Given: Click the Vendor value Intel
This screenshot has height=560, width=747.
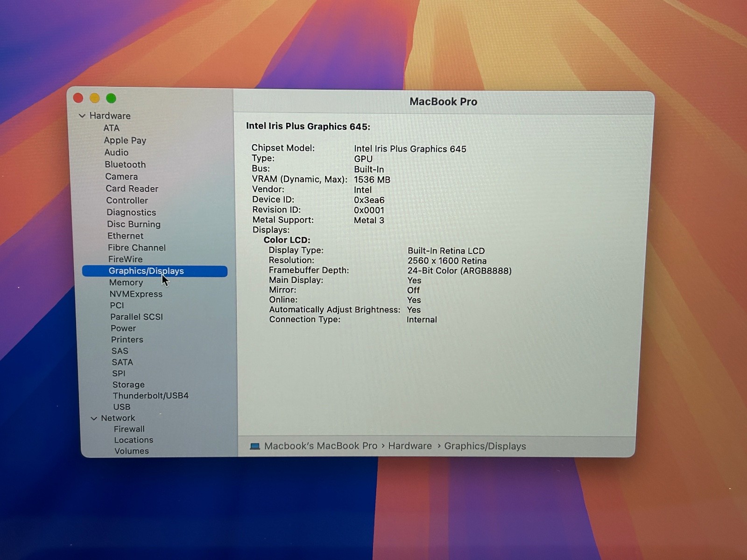Looking at the screenshot, I should point(363,190).
